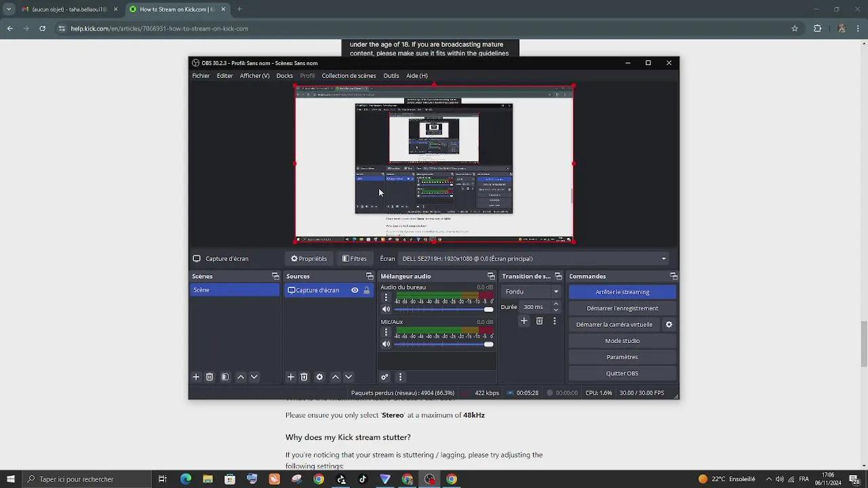Viewport: 868px width, 488px height.
Task: Click taskbar search box
Action: coord(87,479)
